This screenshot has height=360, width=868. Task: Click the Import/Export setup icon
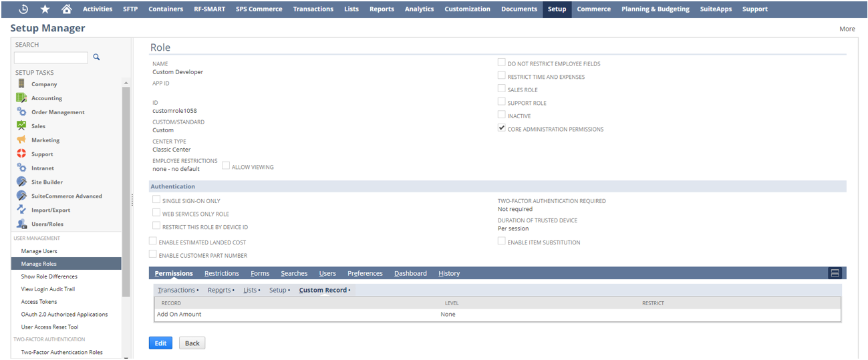click(21, 210)
